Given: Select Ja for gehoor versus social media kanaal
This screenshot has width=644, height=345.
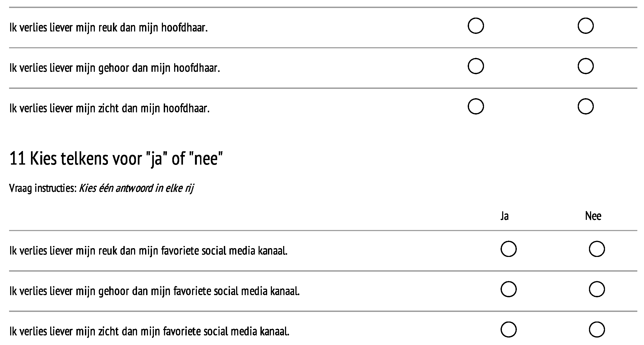Looking at the screenshot, I should (x=508, y=289).
